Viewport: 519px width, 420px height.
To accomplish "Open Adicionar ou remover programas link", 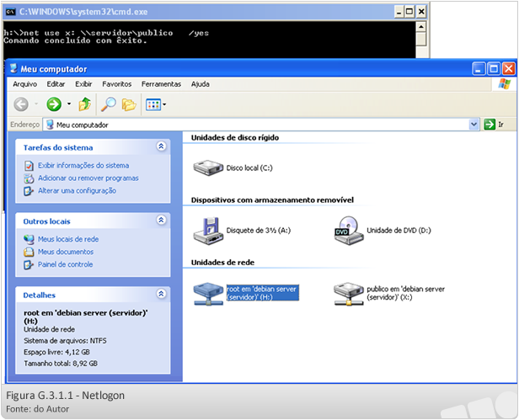I will tap(88, 178).
